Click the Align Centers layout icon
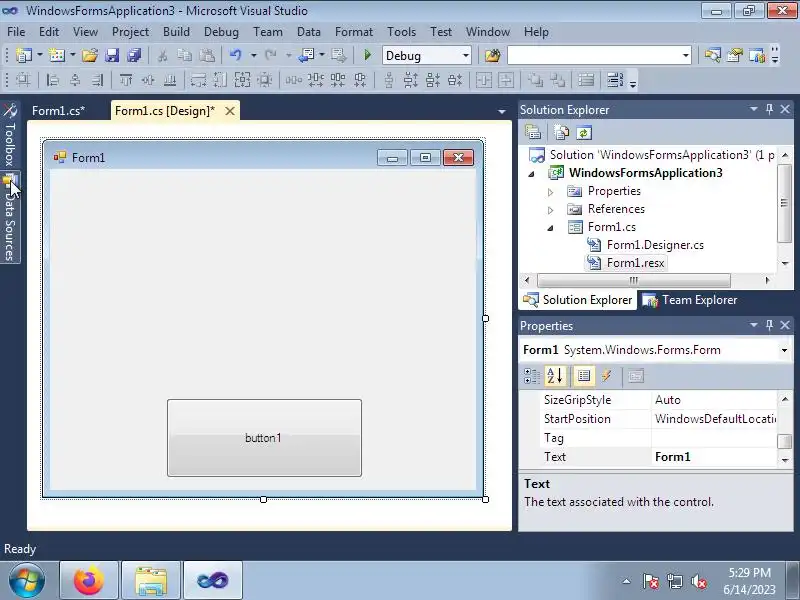Viewport: 800px width, 600px height. [75, 80]
